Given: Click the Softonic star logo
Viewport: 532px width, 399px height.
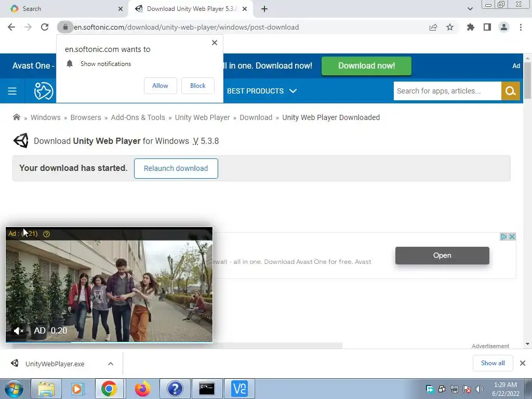Looking at the screenshot, I should pyautogui.click(x=44, y=91).
